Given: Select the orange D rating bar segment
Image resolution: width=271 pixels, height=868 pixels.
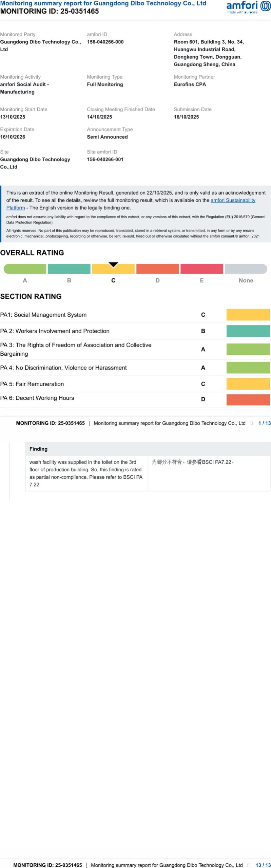Looking at the screenshot, I should (x=157, y=269).
